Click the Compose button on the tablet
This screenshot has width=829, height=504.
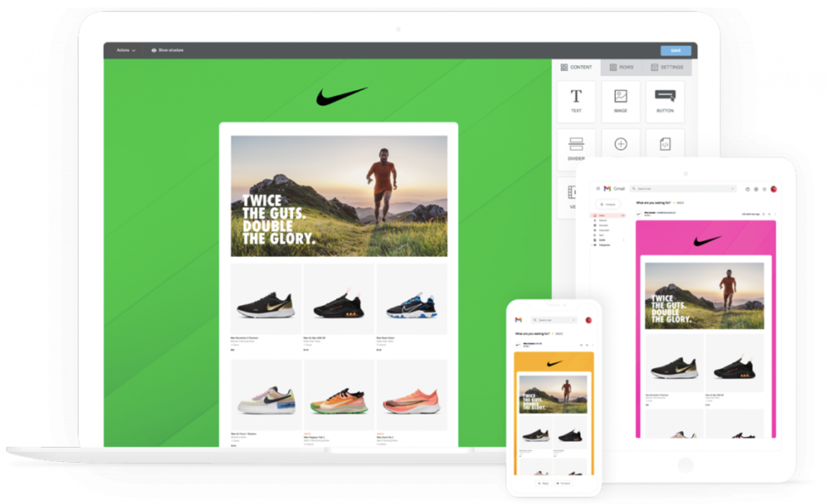click(x=608, y=204)
